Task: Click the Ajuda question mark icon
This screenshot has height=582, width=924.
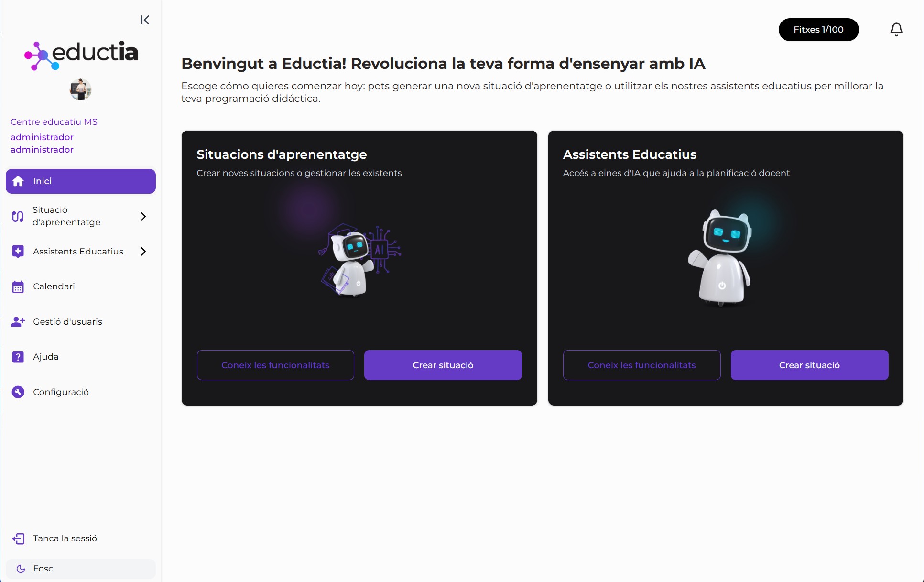Action: [18, 357]
